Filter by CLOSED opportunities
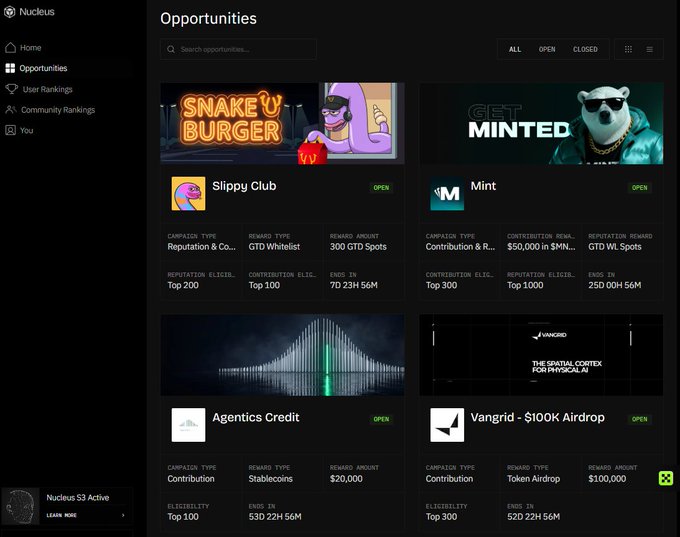680x537 pixels. 585,49
